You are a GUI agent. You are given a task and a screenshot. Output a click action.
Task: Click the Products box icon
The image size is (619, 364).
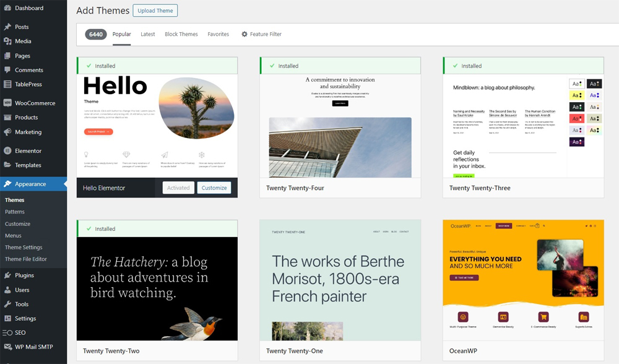click(7, 117)
